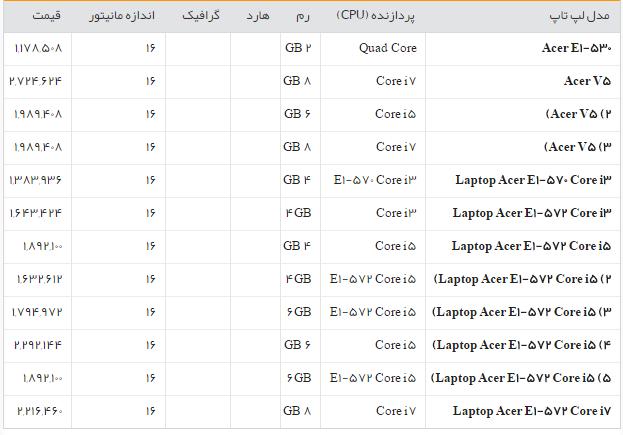Select 'Laptop Acer E۱-۵۷۲ Core i۵ (۳)' model name
The image size is (623, 435).
tap(522, 312)
